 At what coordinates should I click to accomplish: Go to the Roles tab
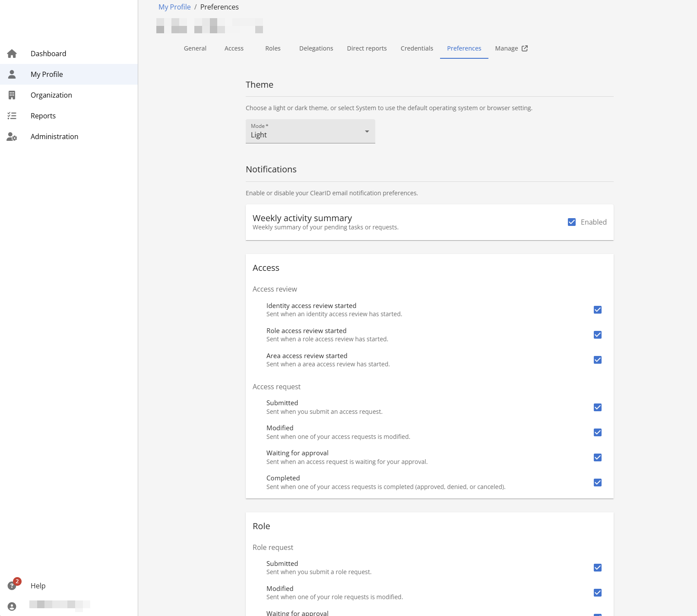(273, 48)
